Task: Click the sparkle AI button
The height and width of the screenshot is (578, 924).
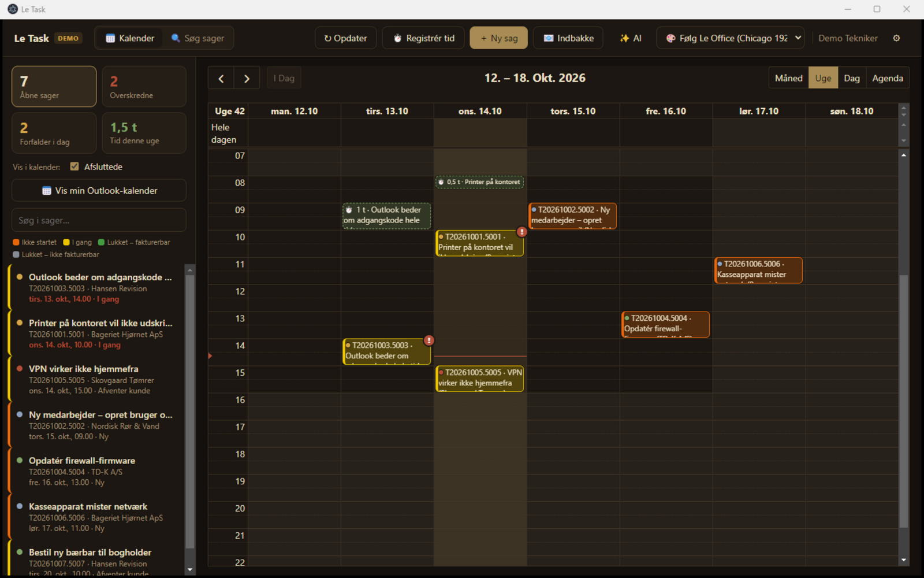Action: click(631, 38)
